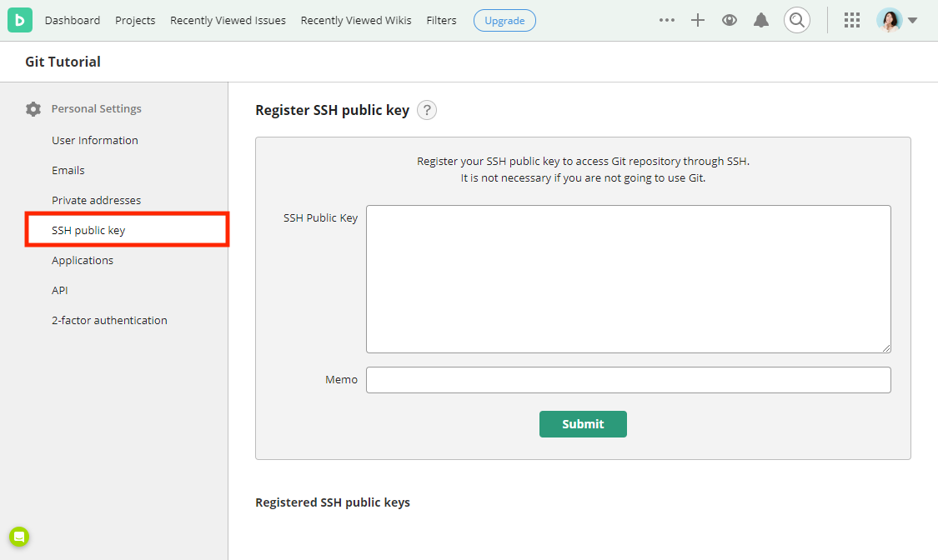Click the Registered SSH public keys heading
938x560 pixels.
pos(333,502)
